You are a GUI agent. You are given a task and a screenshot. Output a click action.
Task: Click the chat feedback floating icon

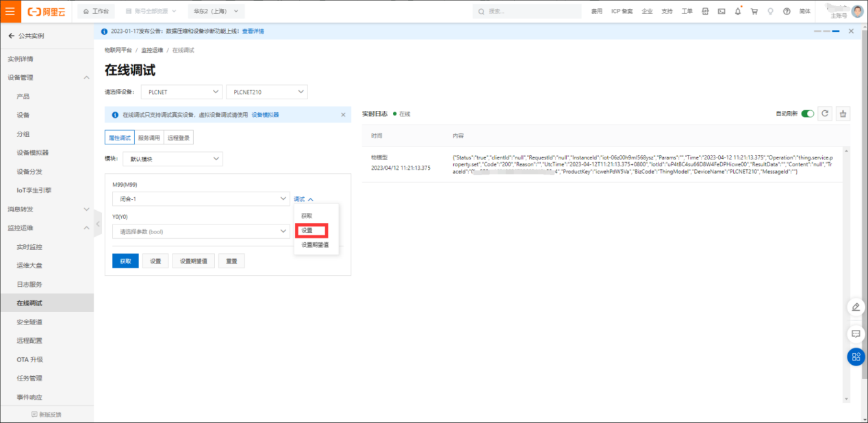point(856,334)
